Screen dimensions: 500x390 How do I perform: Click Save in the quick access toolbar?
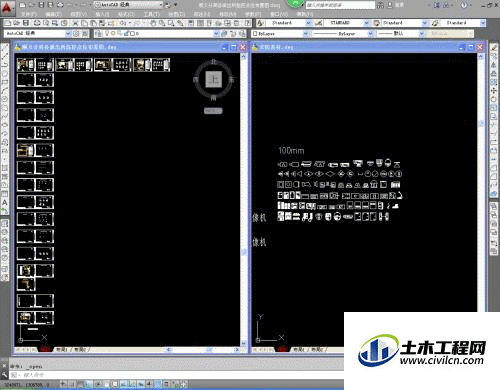tap(41, 5)
